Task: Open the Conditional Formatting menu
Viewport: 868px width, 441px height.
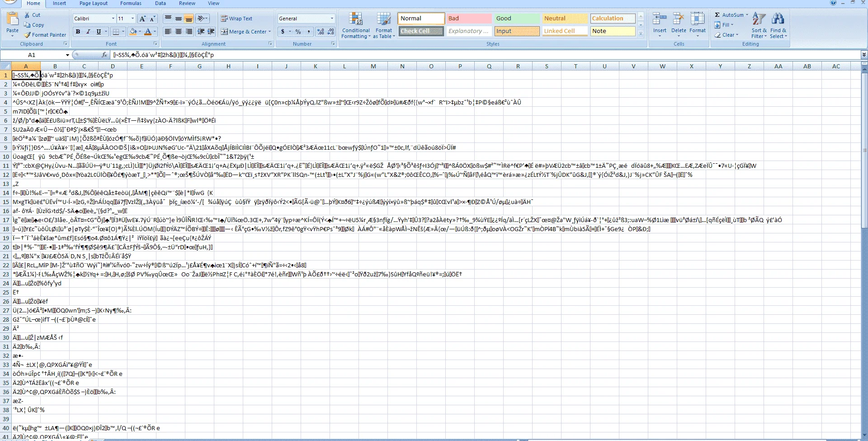Action: coord(356,25)
